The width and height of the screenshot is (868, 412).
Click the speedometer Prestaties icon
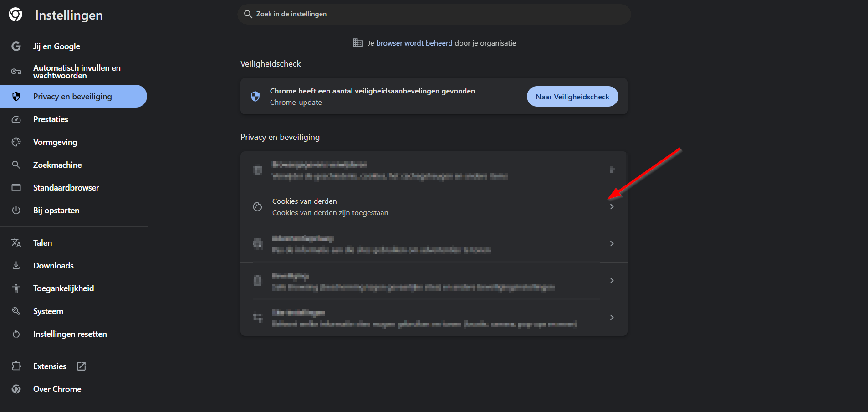pyautogui.click(x=16, y=119)
